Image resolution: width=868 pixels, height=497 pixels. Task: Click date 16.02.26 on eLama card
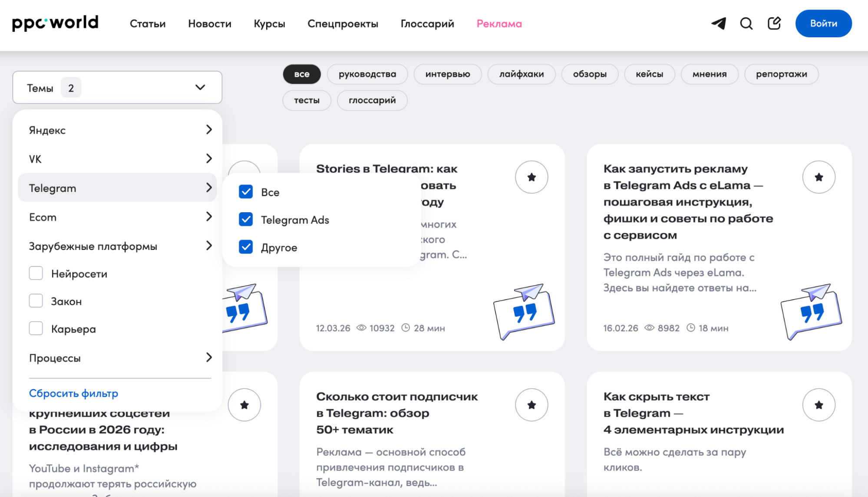point(620,328)
